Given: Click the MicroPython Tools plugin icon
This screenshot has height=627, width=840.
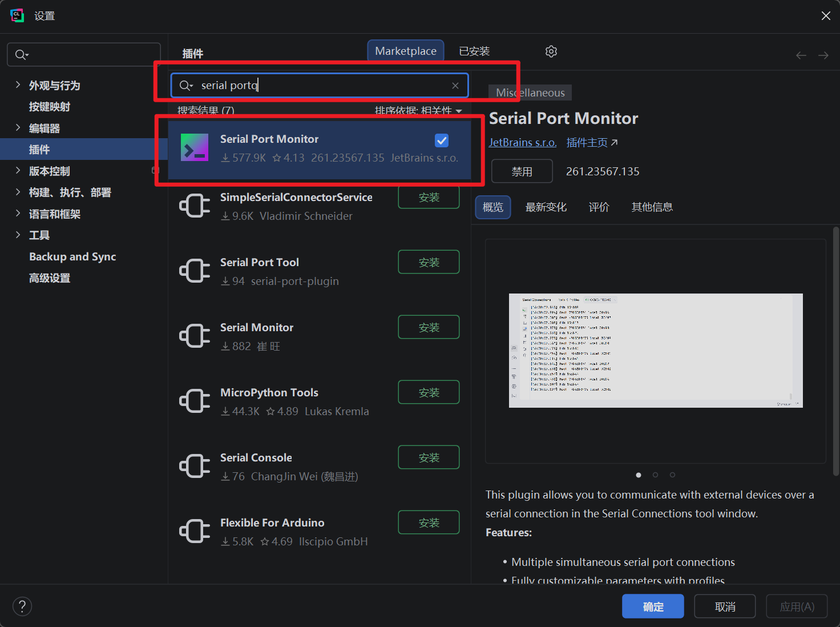Looking at the screenshot, I should pos(195,401).
